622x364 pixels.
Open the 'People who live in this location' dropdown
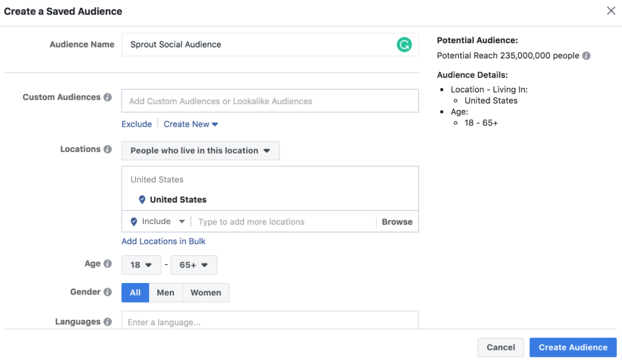[200, 150]
